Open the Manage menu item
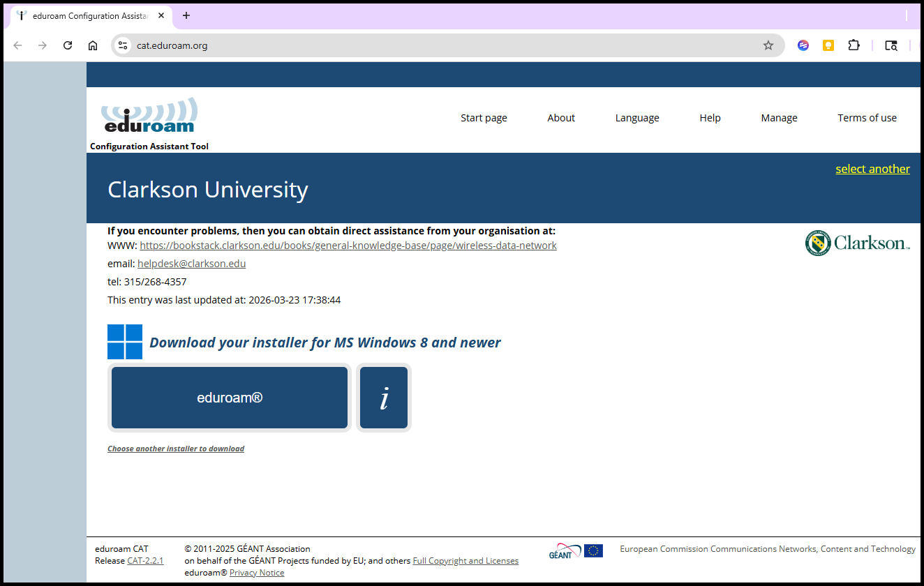The width and height of the screenshot is (924, 586). tap(779, 118)
